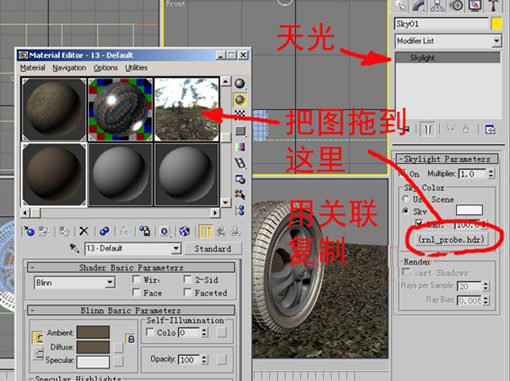Click Make Material Copy icon

[x=104, y=231]
